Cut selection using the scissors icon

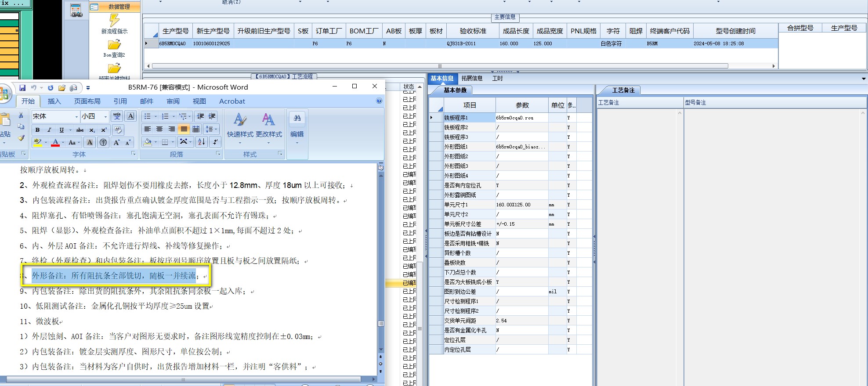(21, 115)
